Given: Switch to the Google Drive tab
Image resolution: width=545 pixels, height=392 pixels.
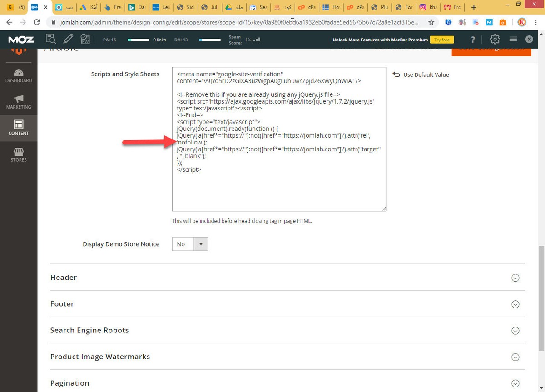Looking at the screenshot, I should coord(233,7).
